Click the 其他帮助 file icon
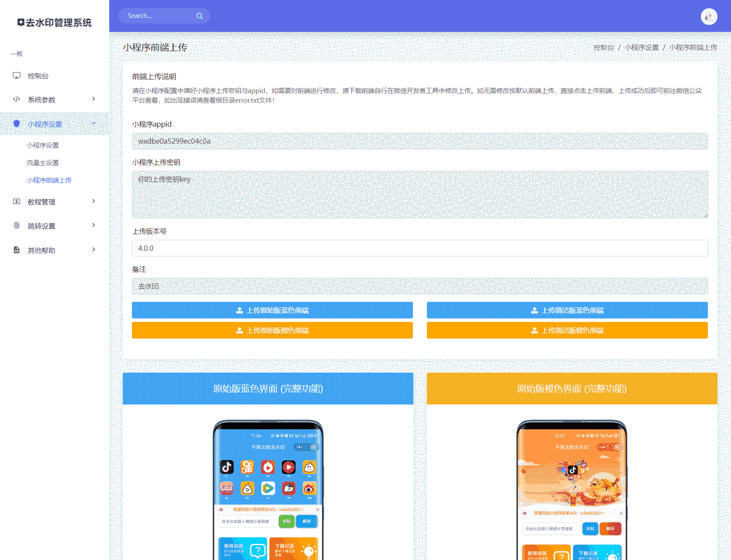Viewport: 731px width, 560px height. (17, 250)
